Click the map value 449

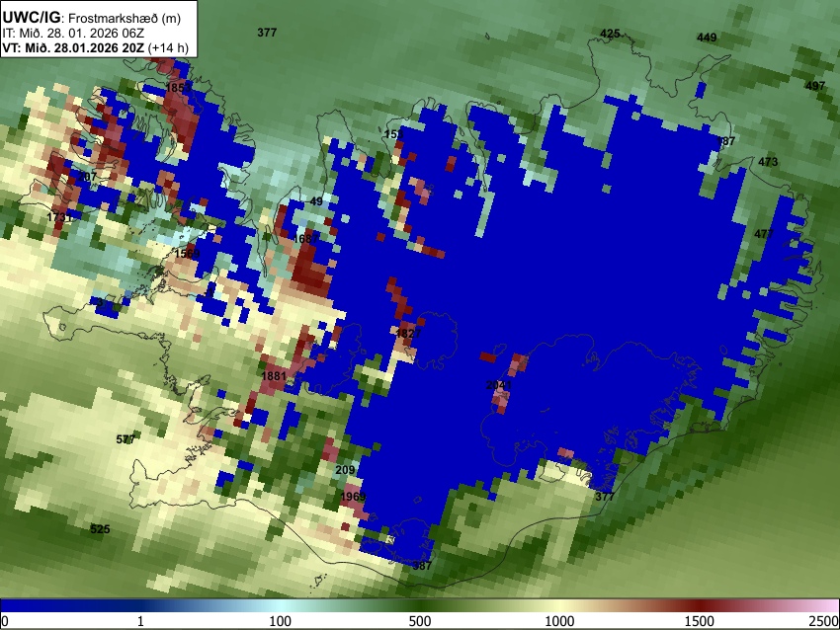tap(707, 38)
